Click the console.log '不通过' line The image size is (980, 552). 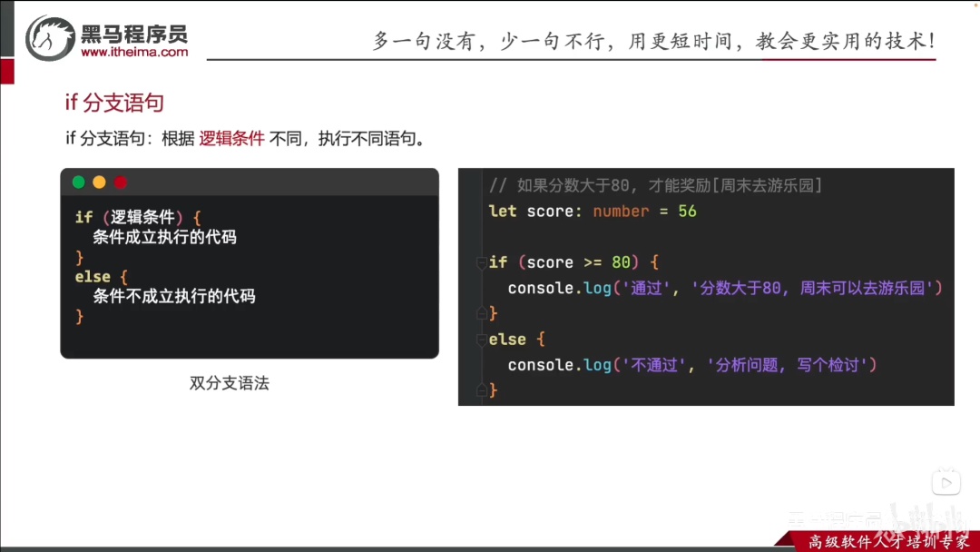pyautogui.click(x=691, y=365)
